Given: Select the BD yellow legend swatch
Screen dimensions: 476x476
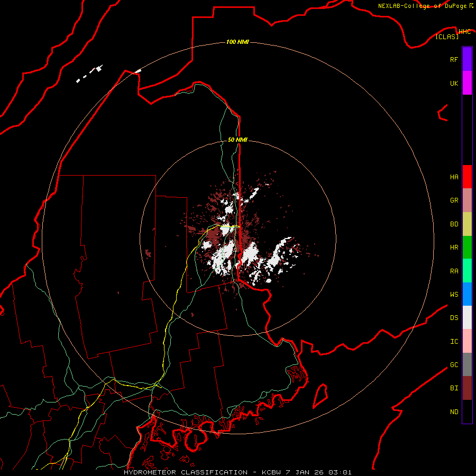Looking at the screenshot, I should (x=467, y=224).
